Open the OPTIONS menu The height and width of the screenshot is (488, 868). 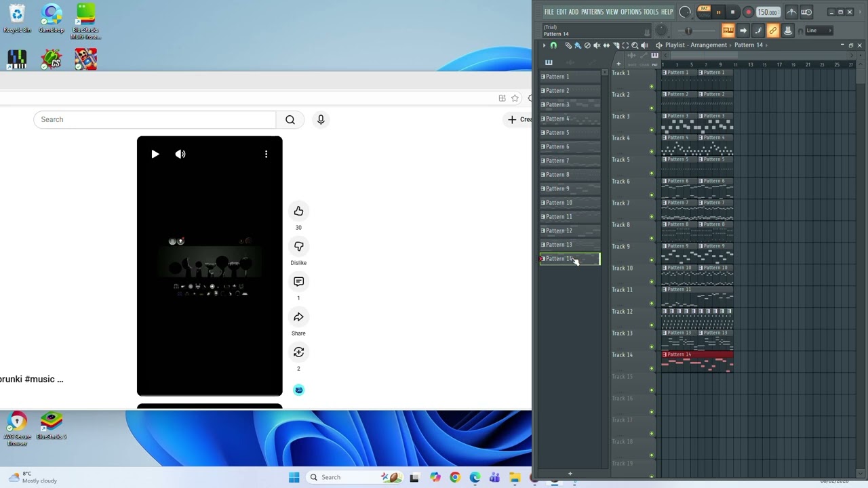point(631,12)
